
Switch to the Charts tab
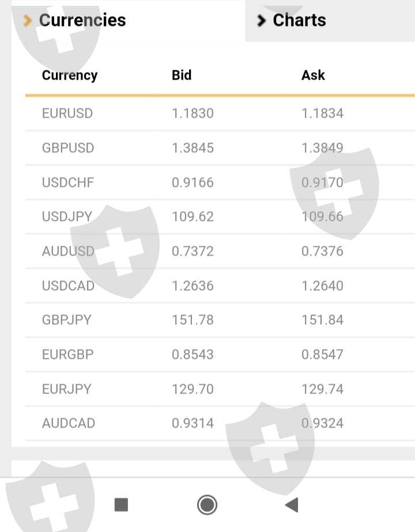click(x=330, y=20)
